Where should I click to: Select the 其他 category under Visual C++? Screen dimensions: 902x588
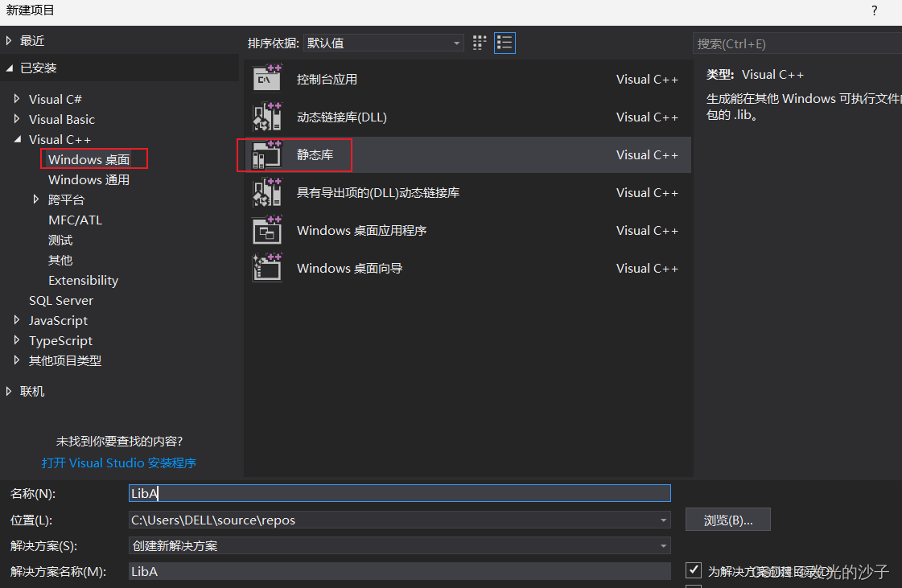point(60,260)
